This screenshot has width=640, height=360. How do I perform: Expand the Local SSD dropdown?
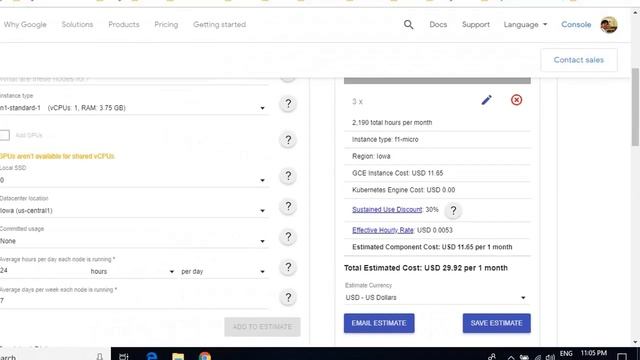click(133, 180)
